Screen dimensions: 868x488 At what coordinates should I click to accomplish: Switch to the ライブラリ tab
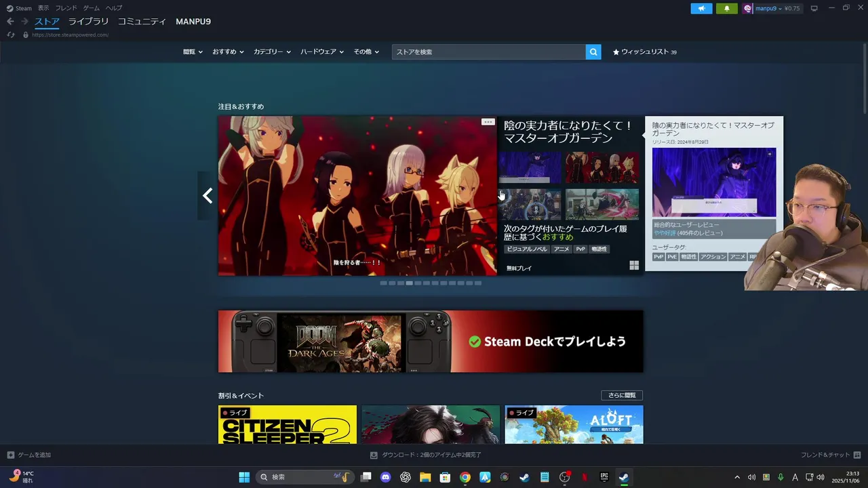(88, 22)
